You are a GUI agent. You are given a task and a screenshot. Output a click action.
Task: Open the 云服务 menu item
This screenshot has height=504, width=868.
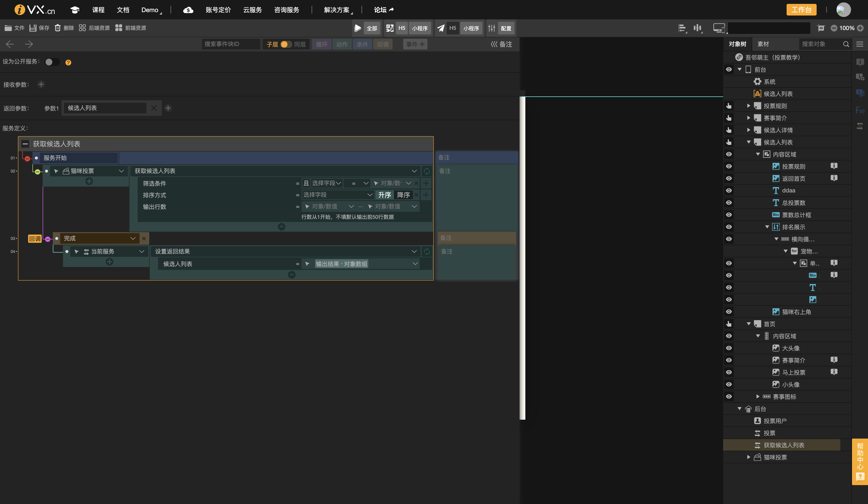(x=253, y=10)
